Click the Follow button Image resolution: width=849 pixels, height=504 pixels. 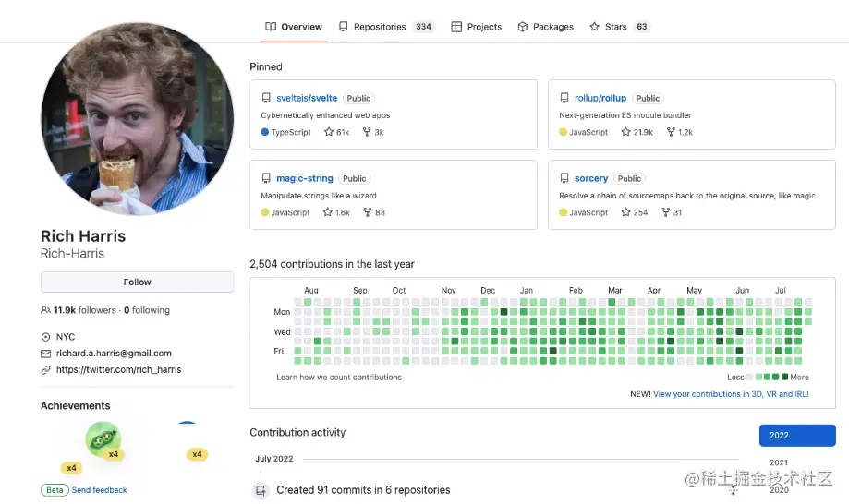point(137,282)
